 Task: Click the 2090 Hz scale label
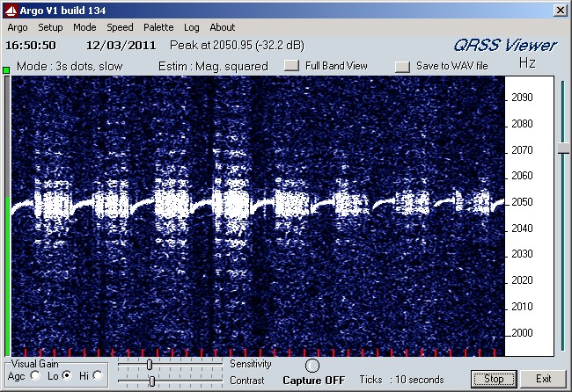tap(522, 98)
